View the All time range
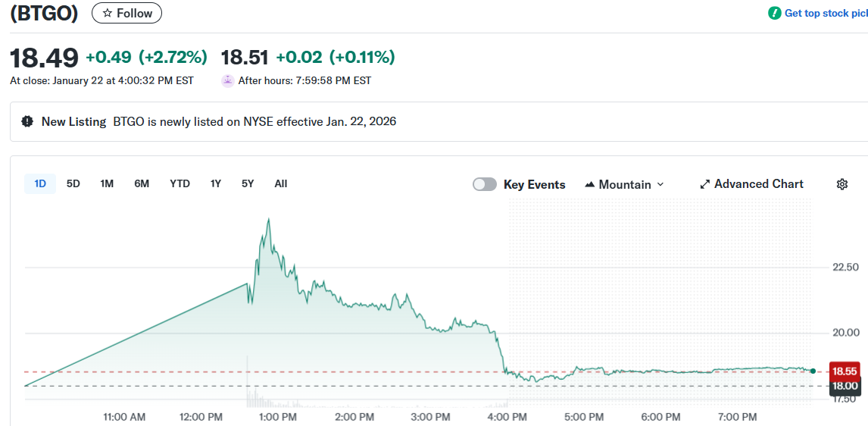868x426 pixels. click(x=281, y=183)
